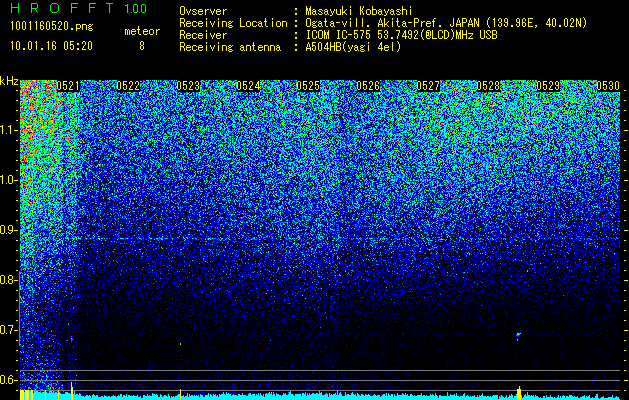Click the meteor echo spot near 0521
629x400 pixels.
click(72, 339)
